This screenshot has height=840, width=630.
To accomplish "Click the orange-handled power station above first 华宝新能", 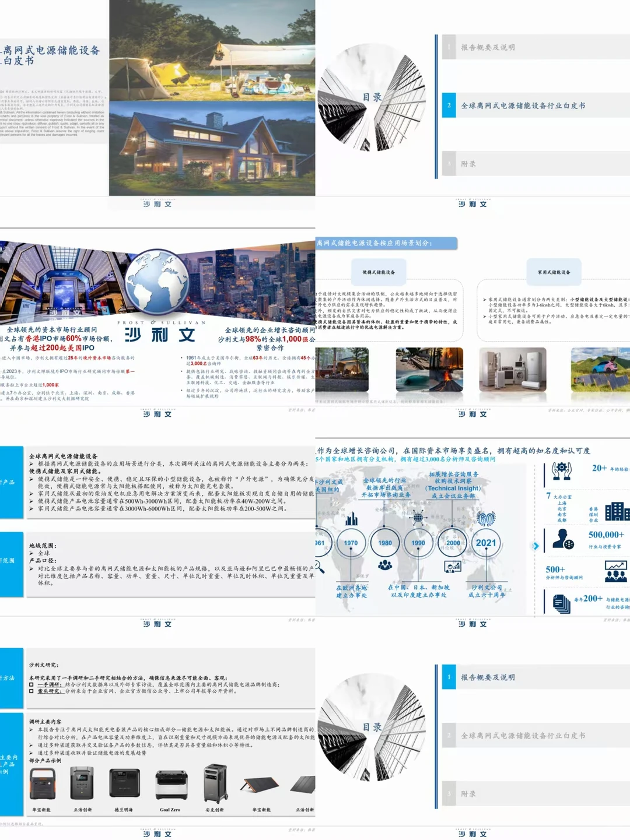I will pos(43,783).
